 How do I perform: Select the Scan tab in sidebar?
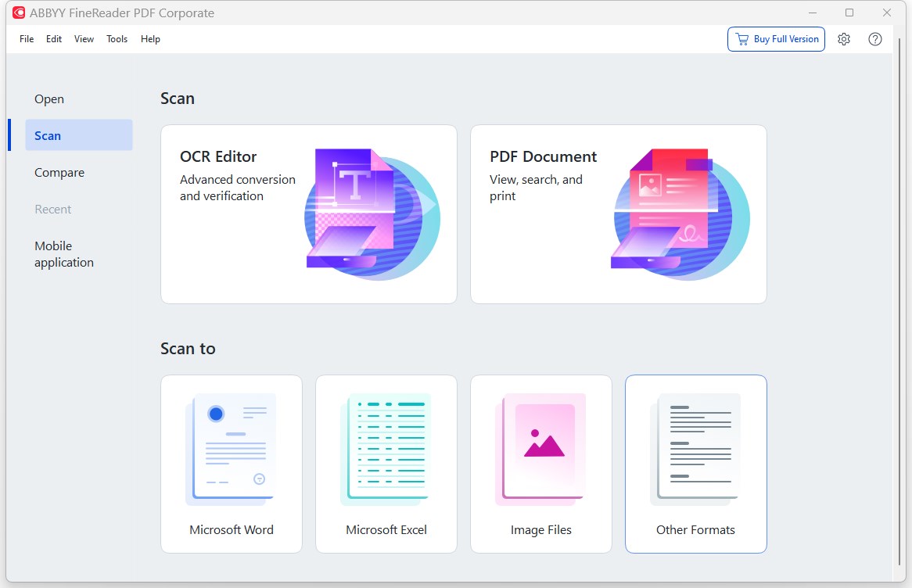pos(78,135)
